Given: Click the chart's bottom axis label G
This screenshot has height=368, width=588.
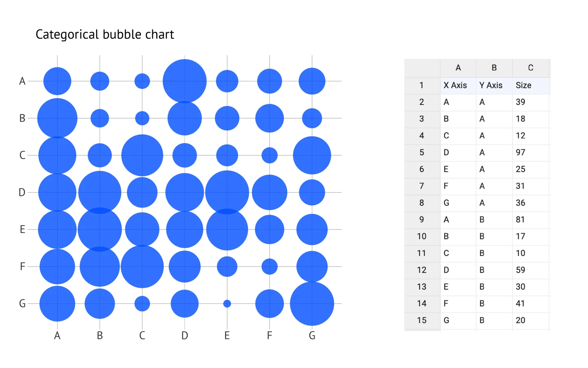Looking at the screenshot, I should pos(312,336).
